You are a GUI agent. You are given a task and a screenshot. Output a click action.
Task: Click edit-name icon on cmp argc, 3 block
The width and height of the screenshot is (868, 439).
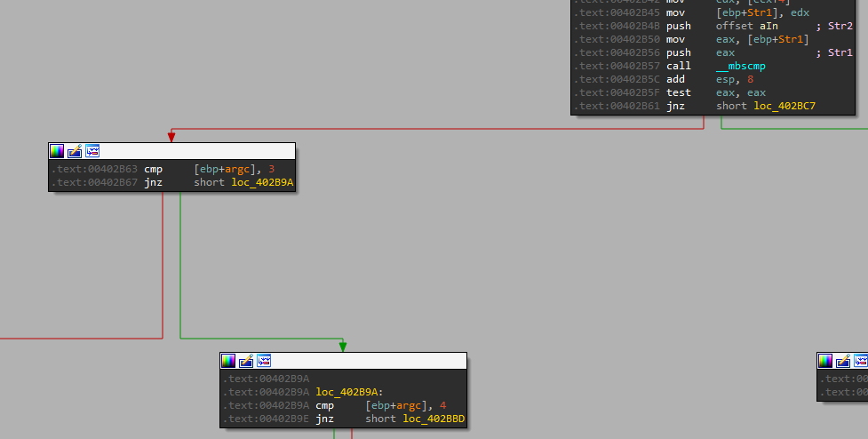pyautogui.click(x=75, y=151)
